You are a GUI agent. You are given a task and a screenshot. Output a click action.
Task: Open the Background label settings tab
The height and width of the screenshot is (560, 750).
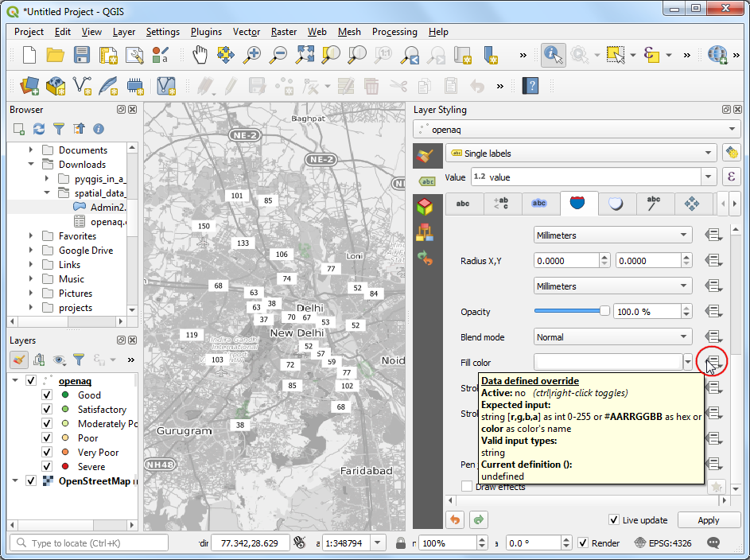[x=578, y=204]
